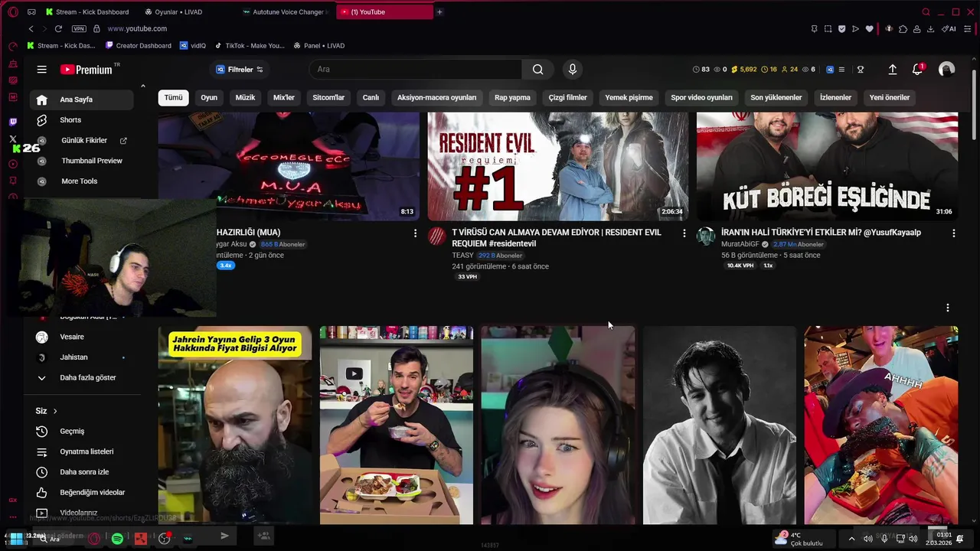Reload the page in browser toolbar
The image size is (980, 551).
click(x=58, y=29)
